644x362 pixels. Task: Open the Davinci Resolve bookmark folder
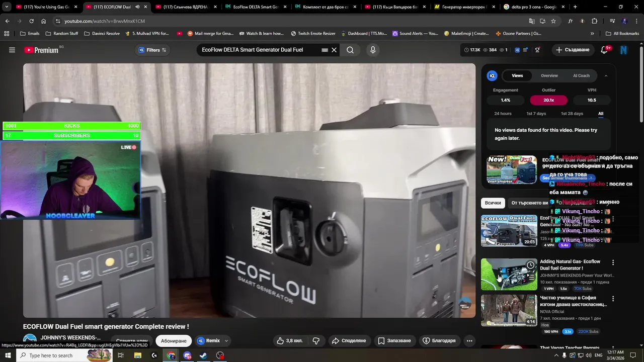click(102, 34)
